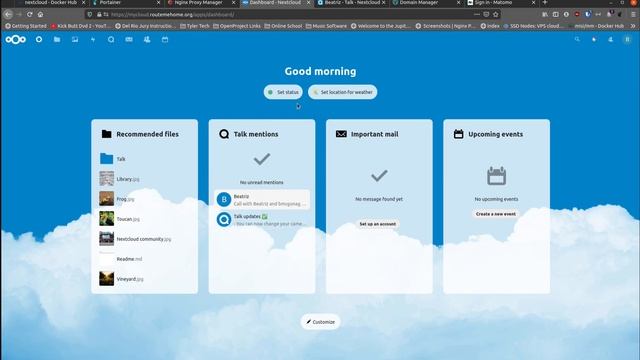Click the Nextcloud logo in header

click(x=16, y=40)
